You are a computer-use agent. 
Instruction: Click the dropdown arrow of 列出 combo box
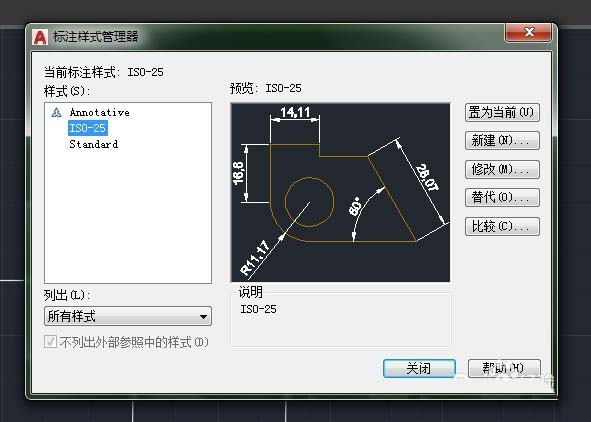coord(203,316)
